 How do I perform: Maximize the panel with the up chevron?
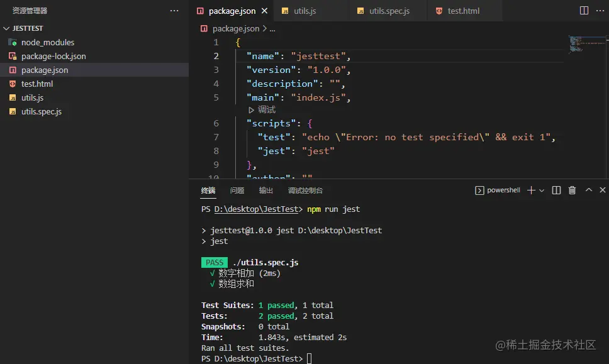[589, 190]
